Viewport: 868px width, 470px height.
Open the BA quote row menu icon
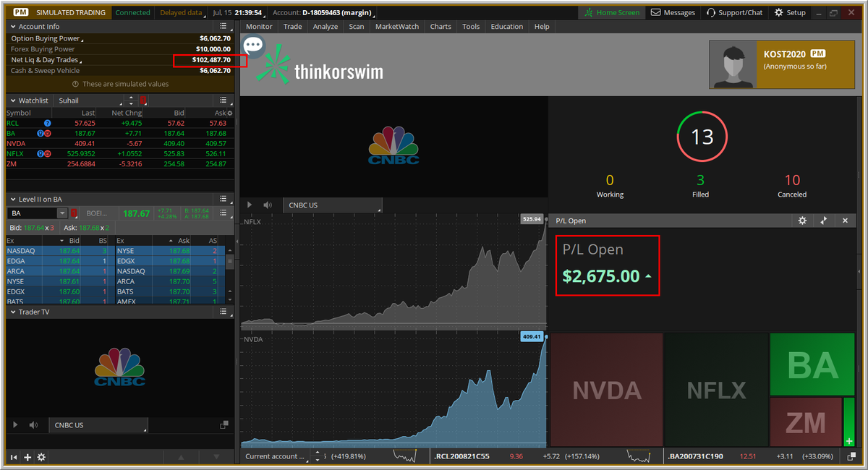tap(224, 213)
